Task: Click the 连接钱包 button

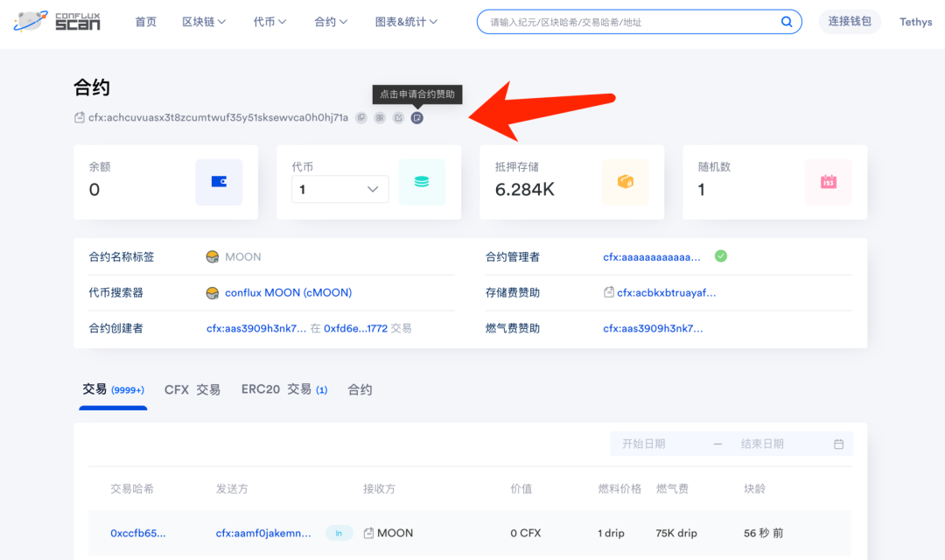Action: point(850,22)
